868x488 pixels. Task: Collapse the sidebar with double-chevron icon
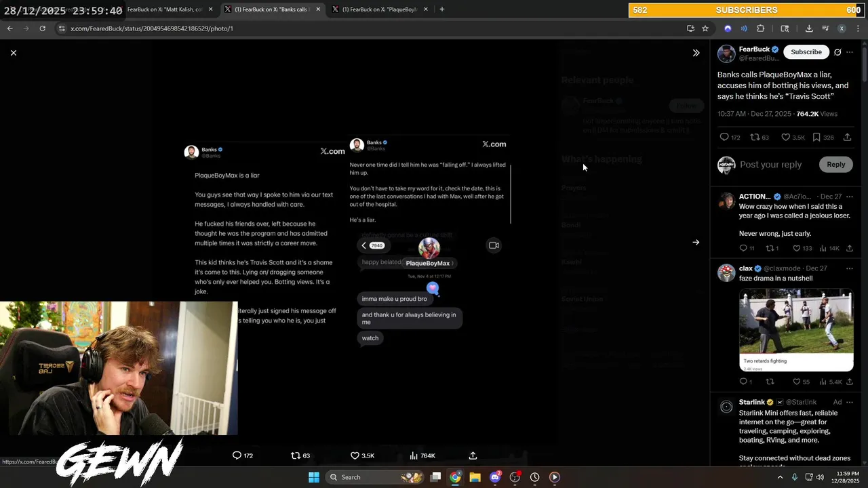(696, 52)
